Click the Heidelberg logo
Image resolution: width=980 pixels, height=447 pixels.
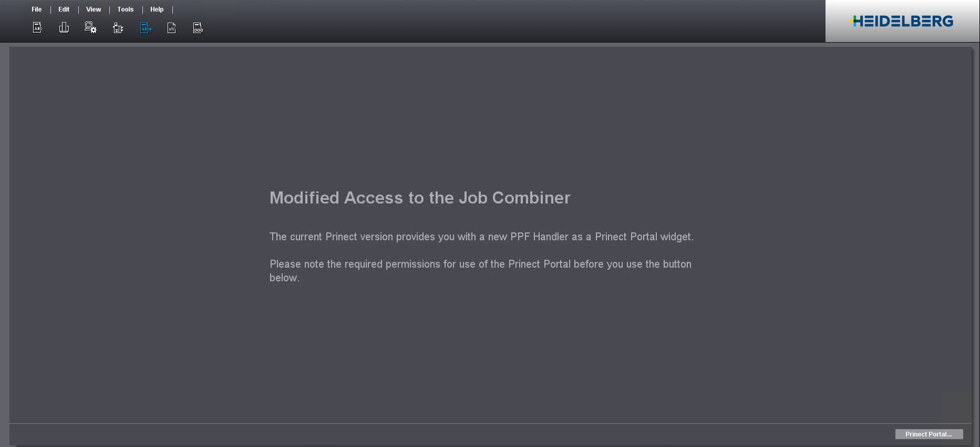click(902, 21)
